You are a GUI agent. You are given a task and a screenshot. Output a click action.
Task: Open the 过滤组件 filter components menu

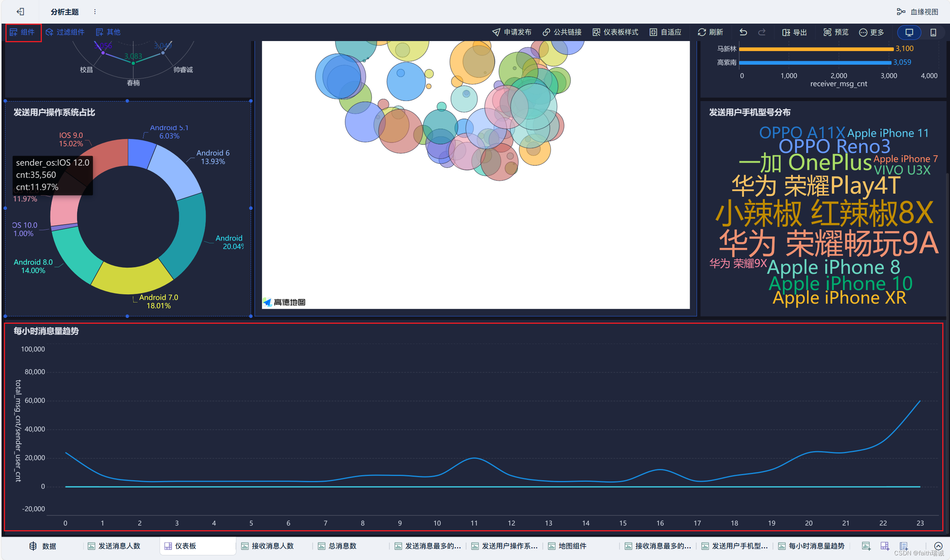[x=65, y=32]
